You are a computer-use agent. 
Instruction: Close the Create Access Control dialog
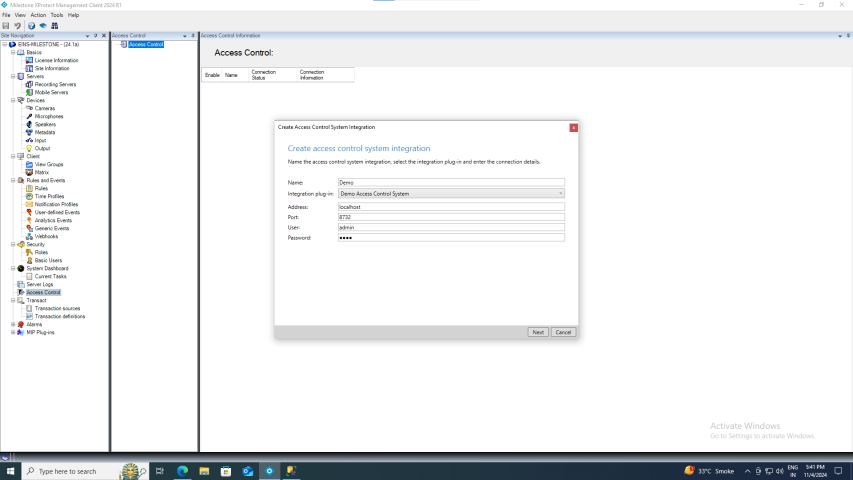[573, 128]
